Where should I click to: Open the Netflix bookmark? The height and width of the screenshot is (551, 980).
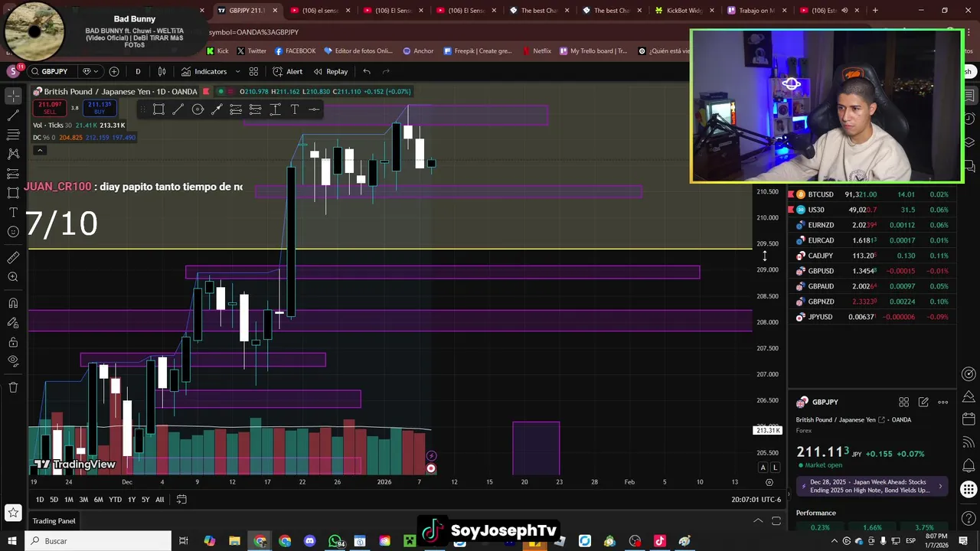coord(537,51)
